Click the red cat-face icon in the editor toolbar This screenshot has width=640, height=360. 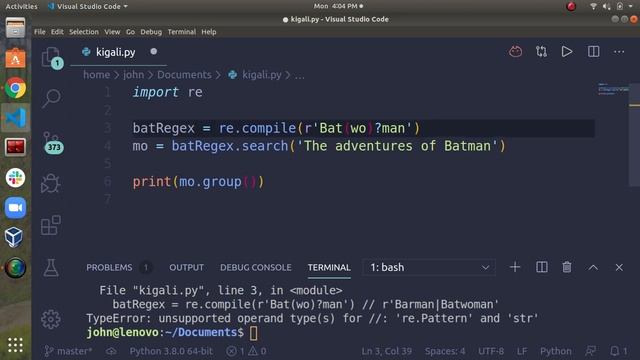(516, 52)
